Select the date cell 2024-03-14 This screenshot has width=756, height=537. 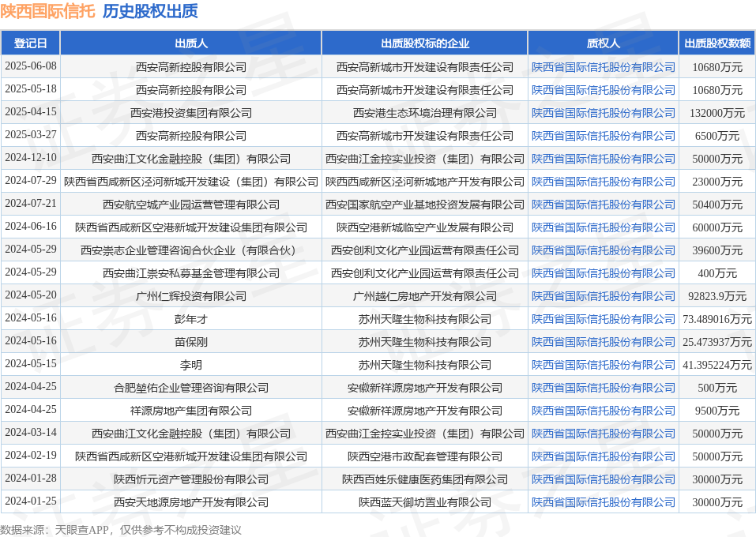pos(30,433)
